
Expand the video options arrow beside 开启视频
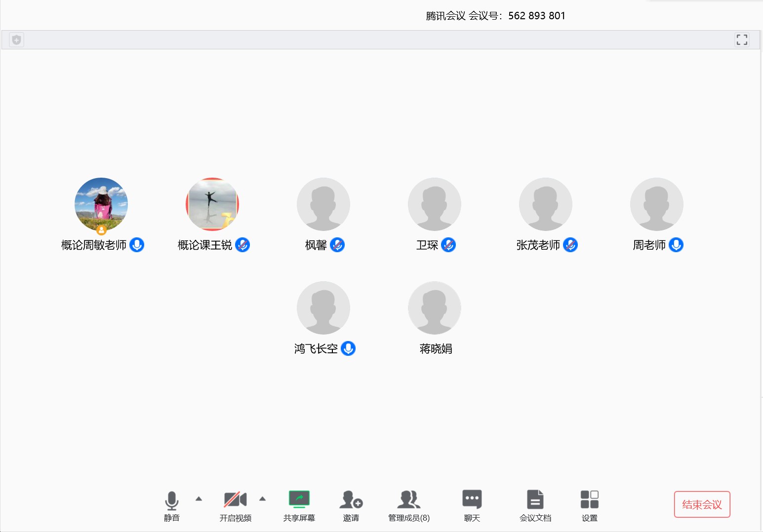(262, 498)
